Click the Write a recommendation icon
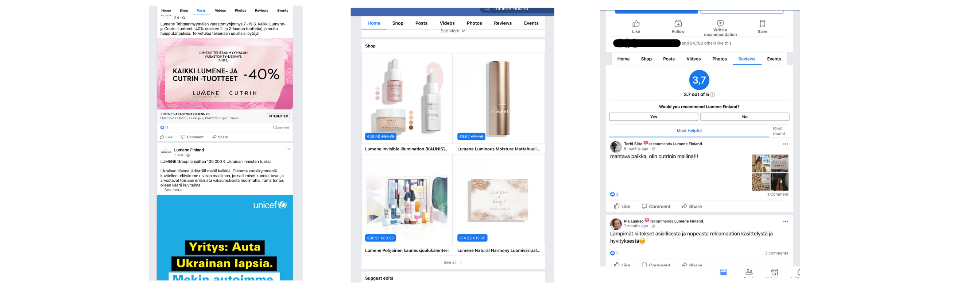Viewport: 980px width, 292px height. point(720,24)
